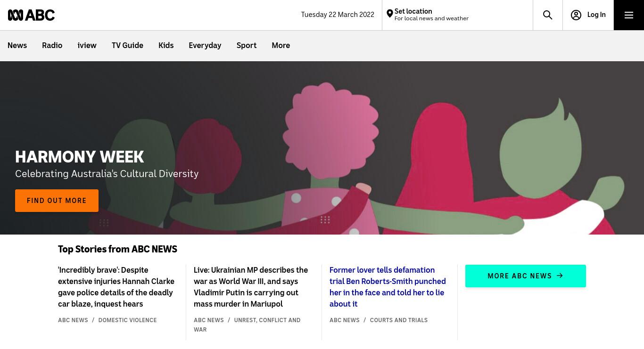The height and width of the screenshot is (349, 644).
Task: Expand the More navigation menu
Action: click(281, 46)
